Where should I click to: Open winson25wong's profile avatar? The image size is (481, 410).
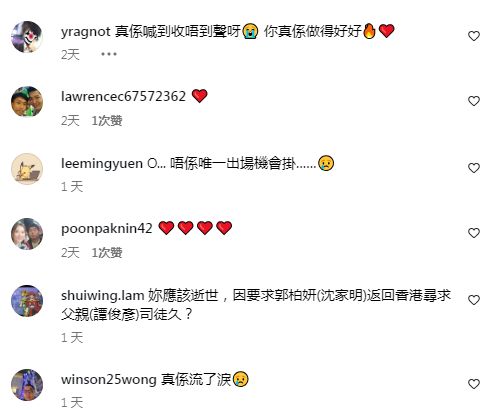tap(27, 385)
